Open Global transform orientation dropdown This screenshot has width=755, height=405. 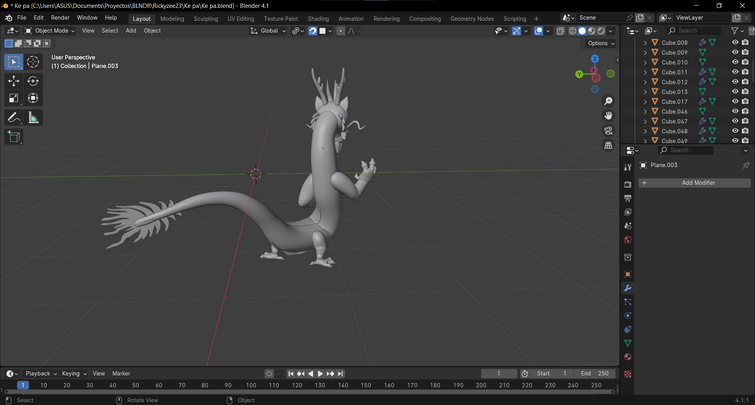pyautogui.click(x=268, y=31)
